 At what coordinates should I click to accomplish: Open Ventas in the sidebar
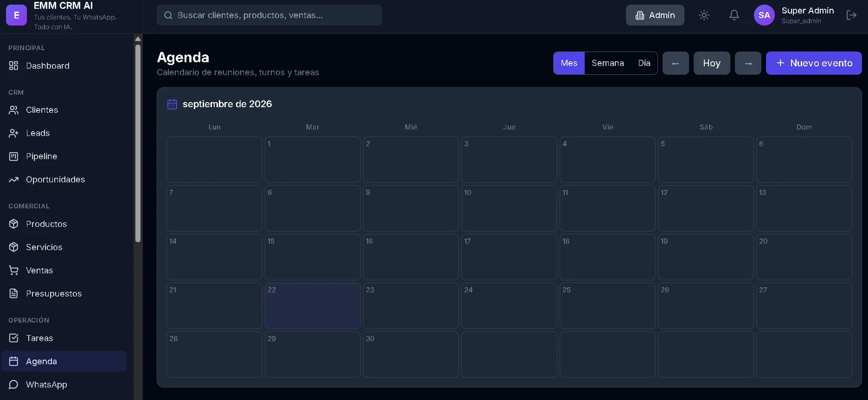[x=64, y=270]
